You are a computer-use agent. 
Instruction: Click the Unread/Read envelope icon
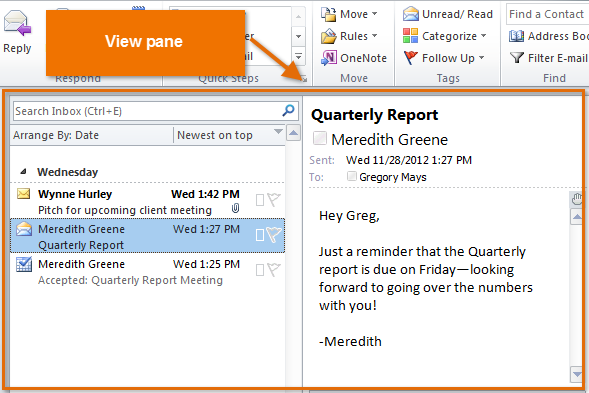click(411, 14)
